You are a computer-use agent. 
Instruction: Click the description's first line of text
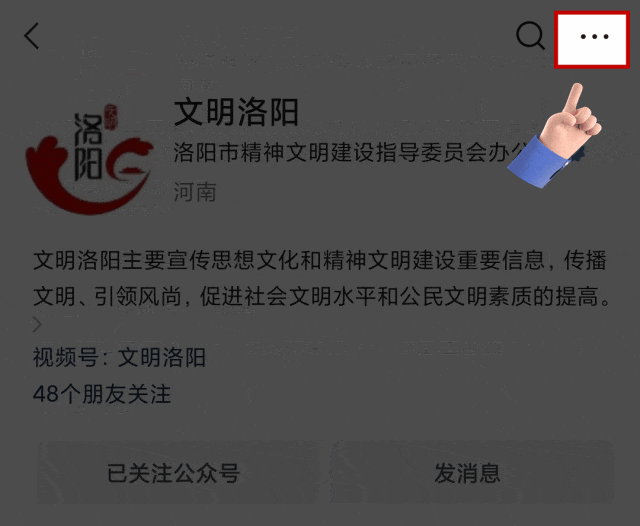tap(320, 260)
